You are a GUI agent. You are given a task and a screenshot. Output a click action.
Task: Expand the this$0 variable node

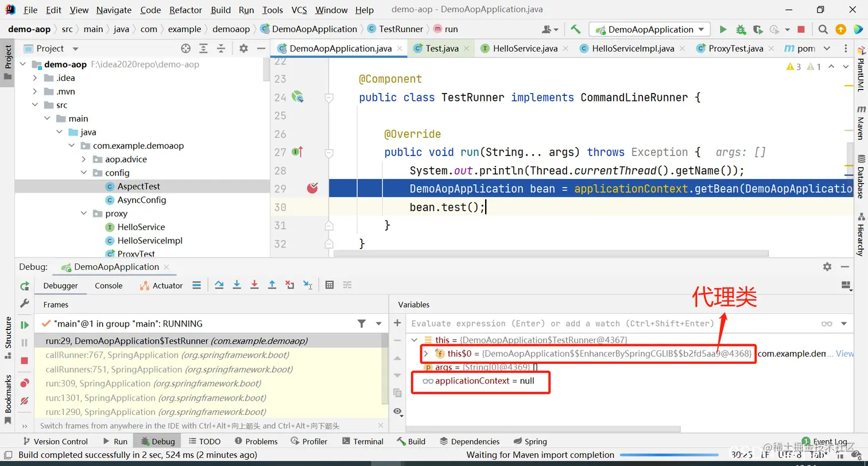[x=427, y=354]
